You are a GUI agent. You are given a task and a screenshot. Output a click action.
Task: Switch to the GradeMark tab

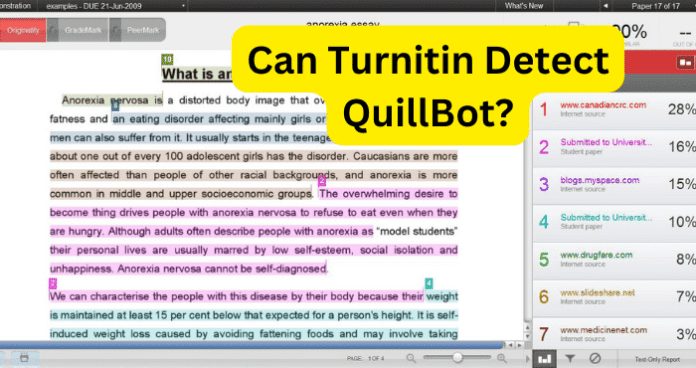point(83,30)
